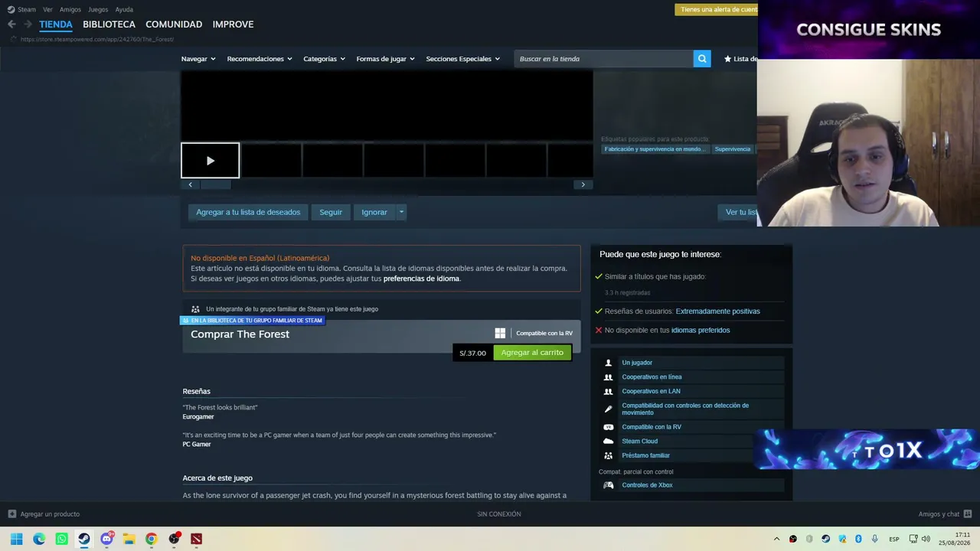Viewport: 980px width, 551px height.
Task: Open Google Chrome from the taskbar
Action: pos(151,539)
